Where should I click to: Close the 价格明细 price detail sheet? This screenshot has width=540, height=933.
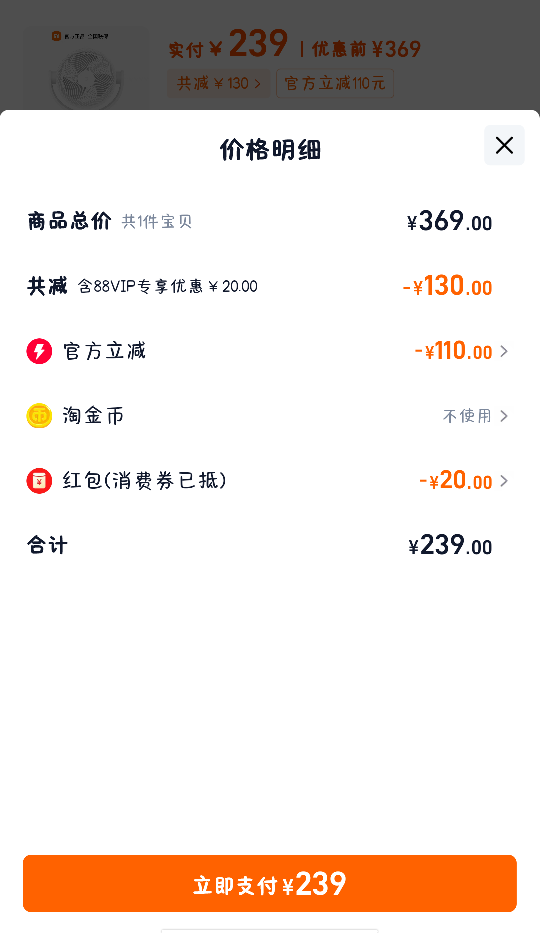pos(504,145)
